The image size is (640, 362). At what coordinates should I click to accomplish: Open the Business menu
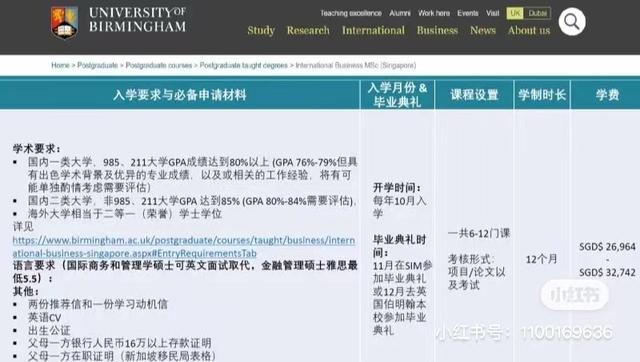[x=437, y=30]
